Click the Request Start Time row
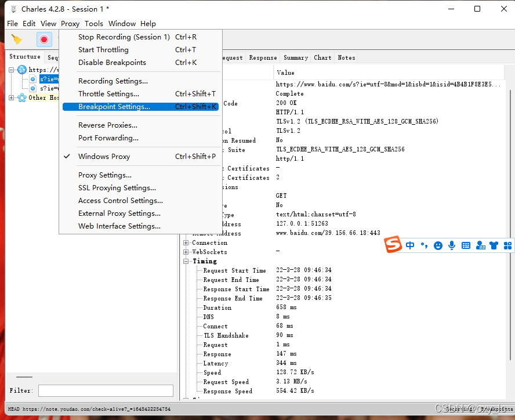Image resolution: width=515 pixels, height=420 pixels. 267,270
